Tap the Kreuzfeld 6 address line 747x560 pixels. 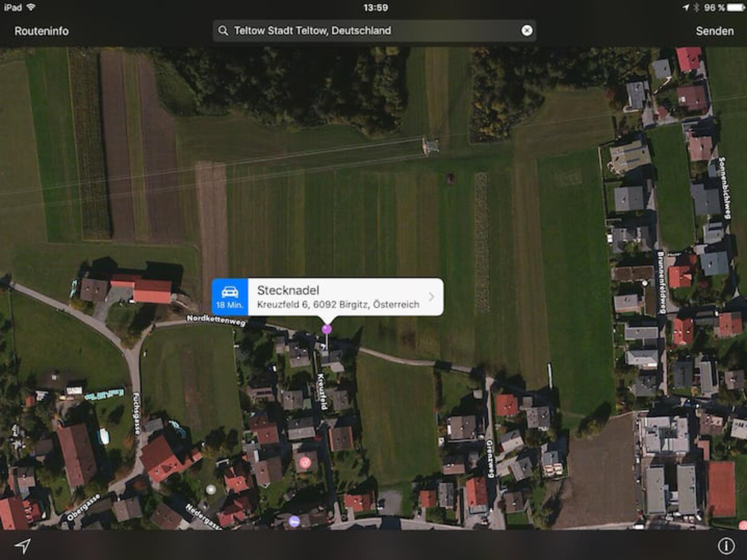338,304
